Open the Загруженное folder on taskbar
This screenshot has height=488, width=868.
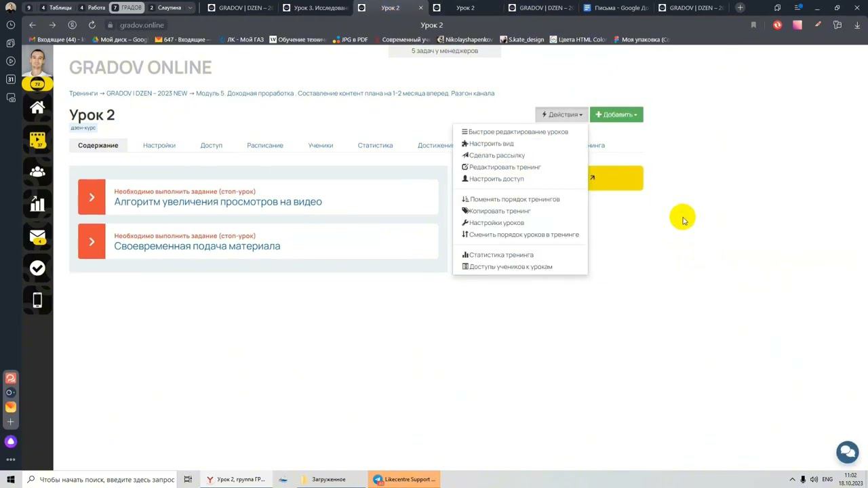coord(328,479)
